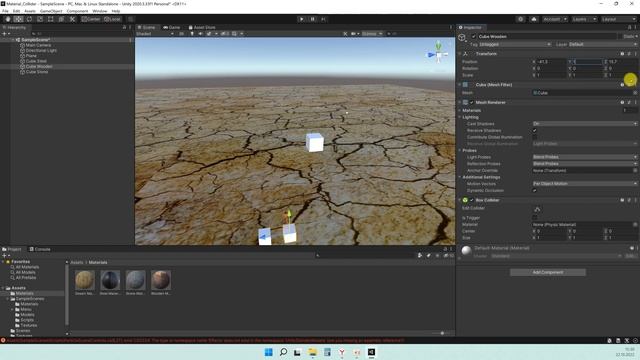Viewport: 640px width, 360px height.
Task: Select Cube Stone in Hierarchy
Action: (37, 72)
